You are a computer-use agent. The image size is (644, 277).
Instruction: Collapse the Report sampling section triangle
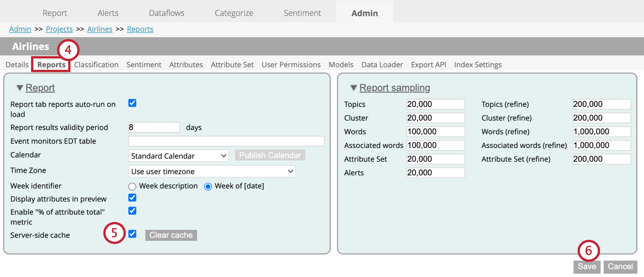pos(353,88)
